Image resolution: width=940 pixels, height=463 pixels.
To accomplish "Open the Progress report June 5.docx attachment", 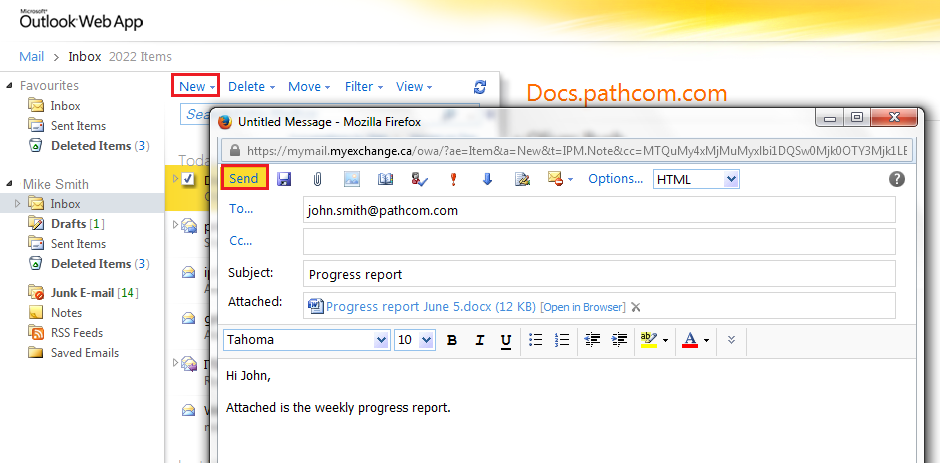I will [430, 306].
